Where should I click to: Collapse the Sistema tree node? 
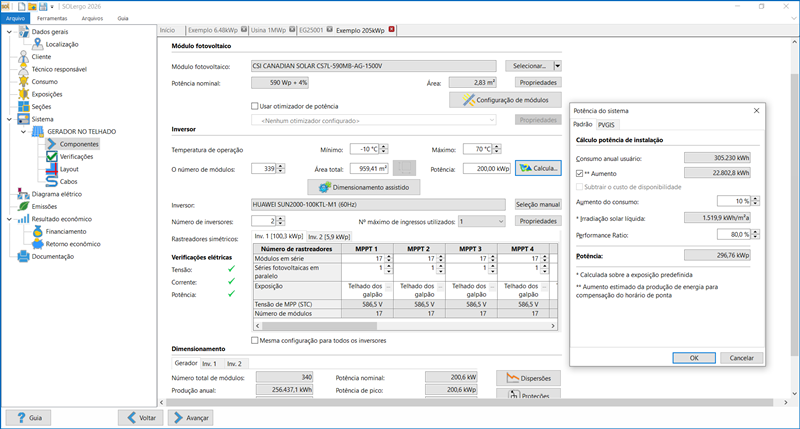(10, 119)
